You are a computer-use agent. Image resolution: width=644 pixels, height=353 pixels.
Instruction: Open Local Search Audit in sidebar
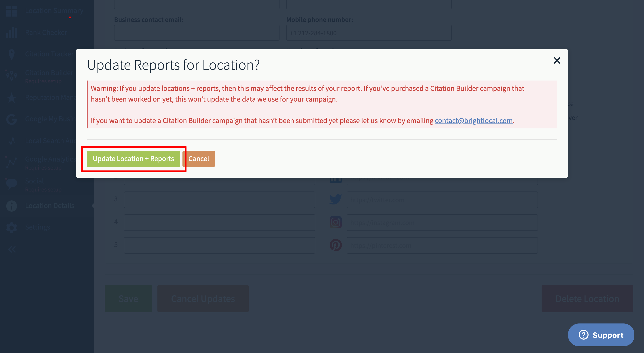[x=51, y=141]
